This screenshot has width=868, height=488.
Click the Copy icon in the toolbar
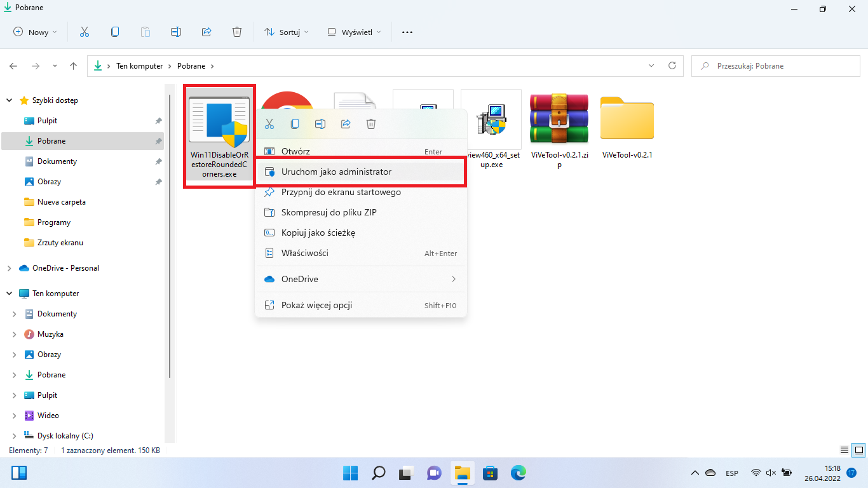[114, 32]
